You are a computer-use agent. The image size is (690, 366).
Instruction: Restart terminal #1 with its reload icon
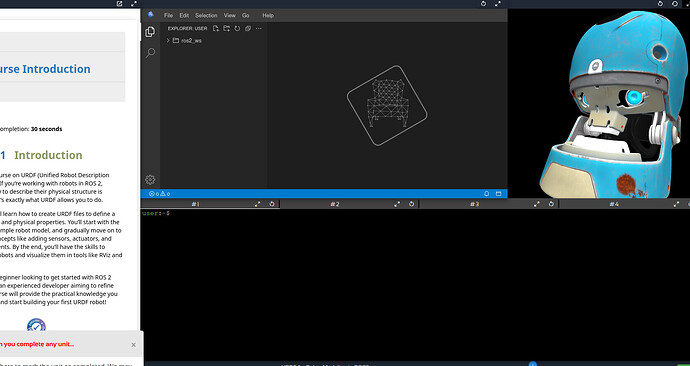[x=272, y=204]
